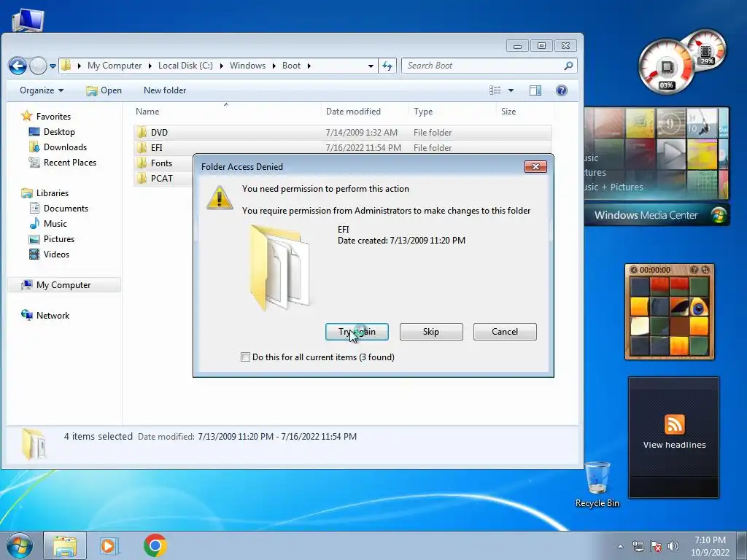Click the Windows Start button
Image resolution: width=747 pixels, height=560 pixels.
pos(20,545)
